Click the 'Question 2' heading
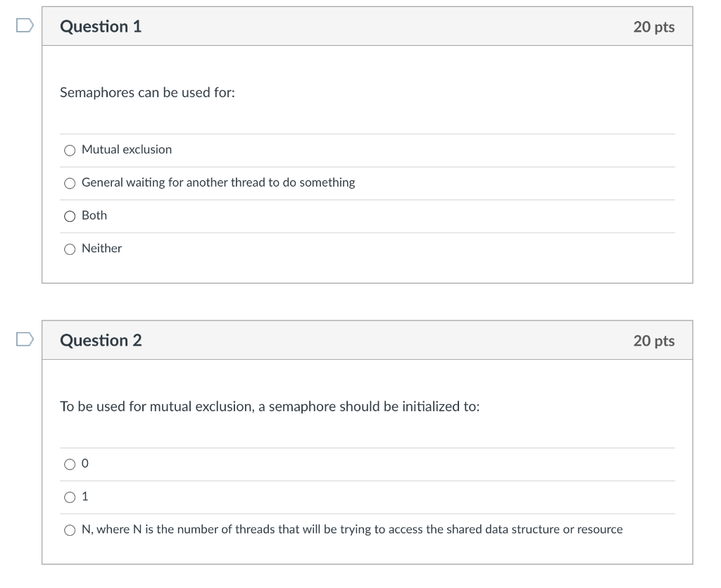This screenshot has width=721, height=588. pyautogui.click(x=101, y=341)
